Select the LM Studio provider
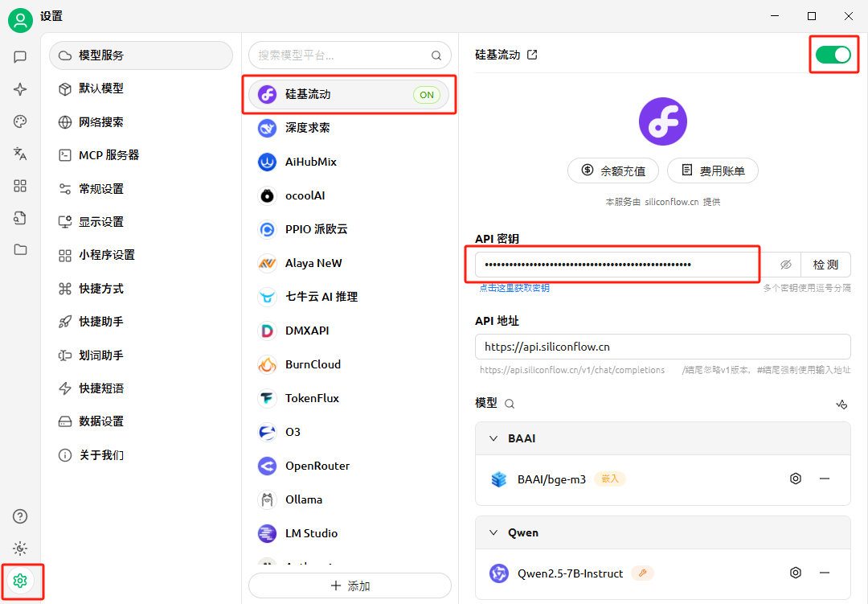 (349, 533)
